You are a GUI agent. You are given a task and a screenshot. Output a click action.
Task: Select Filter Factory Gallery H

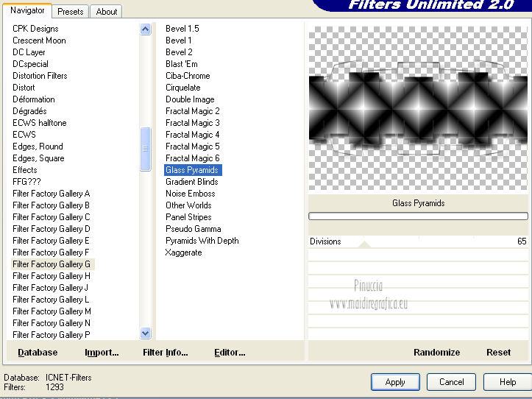[x=52, y=276]
